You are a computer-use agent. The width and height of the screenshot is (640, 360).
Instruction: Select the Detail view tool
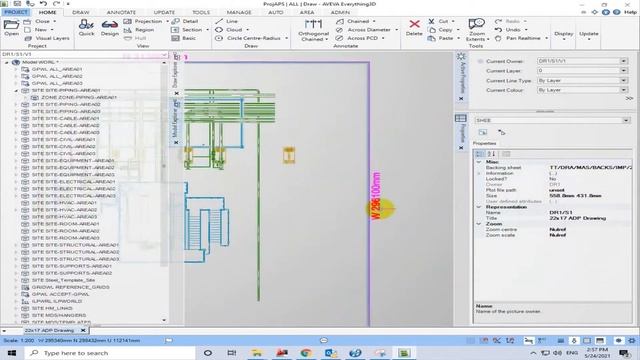click(185, 21)
